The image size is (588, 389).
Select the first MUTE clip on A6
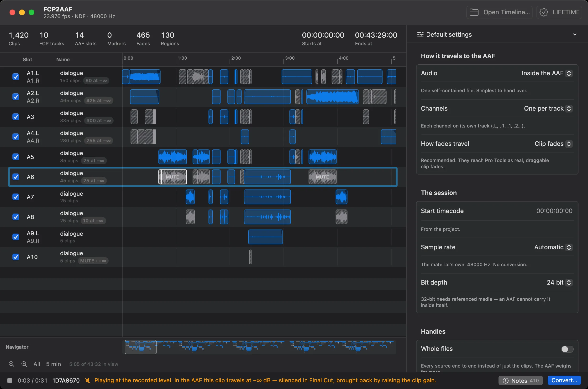pyautogui.click(x=173, y=177)
